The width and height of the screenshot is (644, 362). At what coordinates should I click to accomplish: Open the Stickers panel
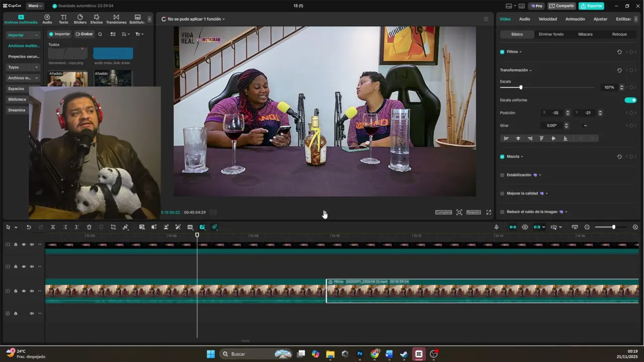tap(80, 19)
